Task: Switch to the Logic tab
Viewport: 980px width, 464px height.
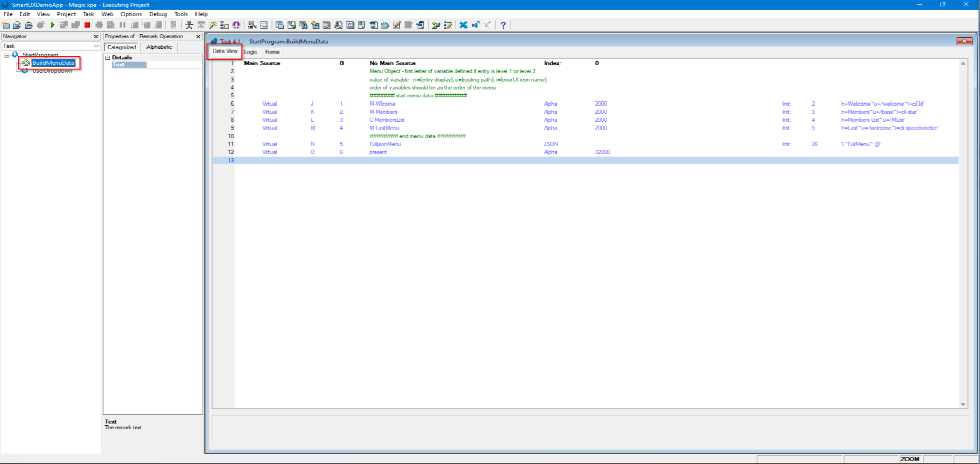Action: point(250,52)
